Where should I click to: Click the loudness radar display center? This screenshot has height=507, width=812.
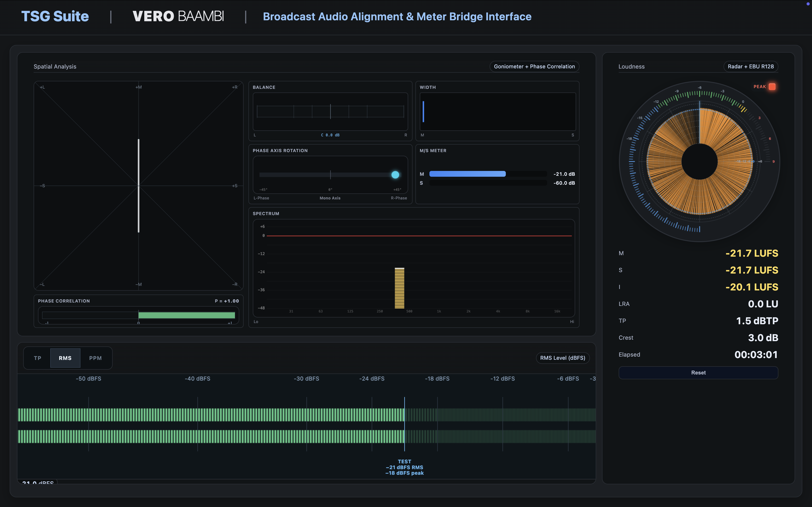[x=699, y=161]
